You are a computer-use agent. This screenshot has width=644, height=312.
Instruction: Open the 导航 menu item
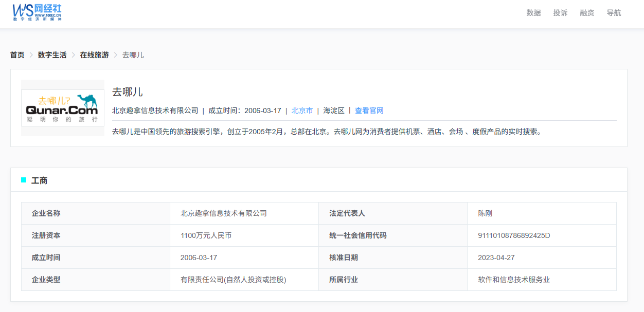[x=614, y=13]
